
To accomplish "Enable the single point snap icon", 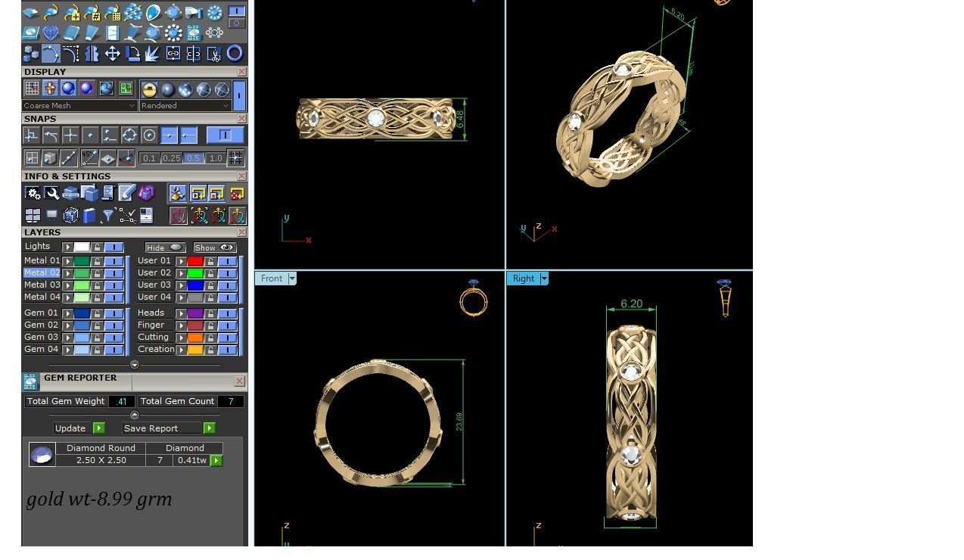I will 90,135.
